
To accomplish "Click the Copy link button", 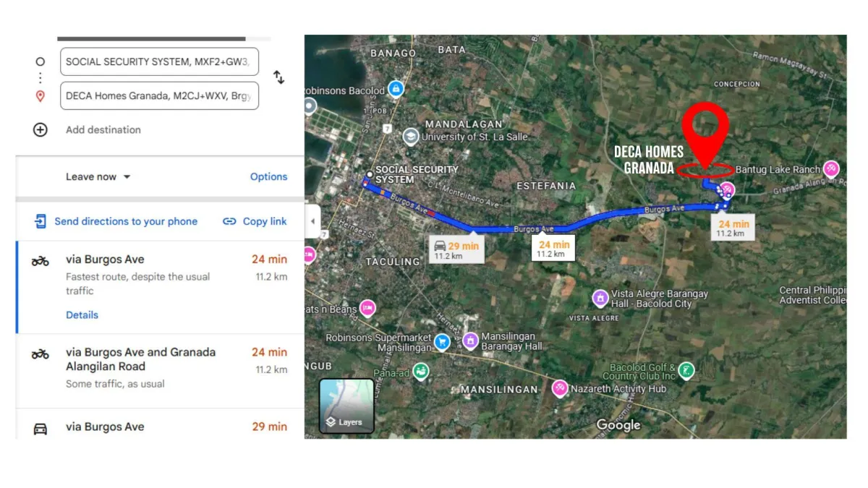I will point(255,221).
